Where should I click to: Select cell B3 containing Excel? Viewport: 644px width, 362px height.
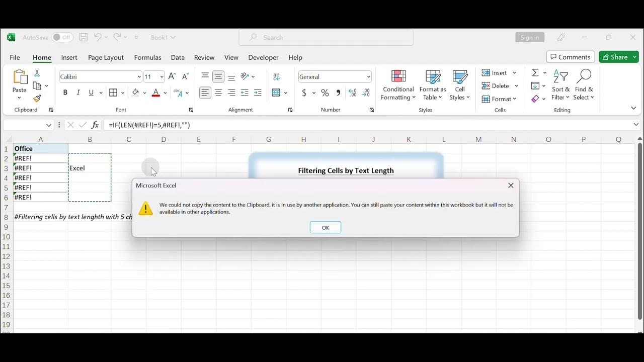pyautogui.click(x=90, y=168)
